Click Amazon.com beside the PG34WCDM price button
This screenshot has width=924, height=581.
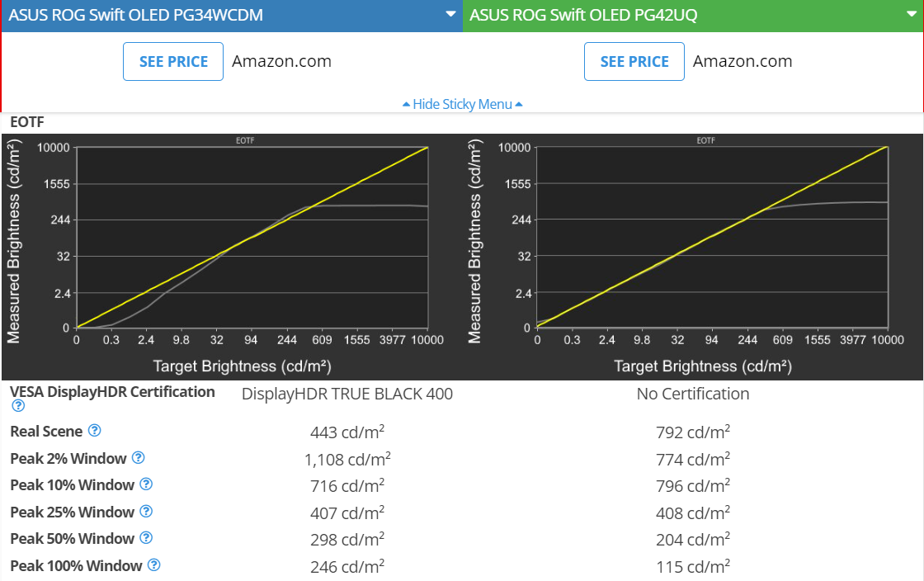(281, 61)
